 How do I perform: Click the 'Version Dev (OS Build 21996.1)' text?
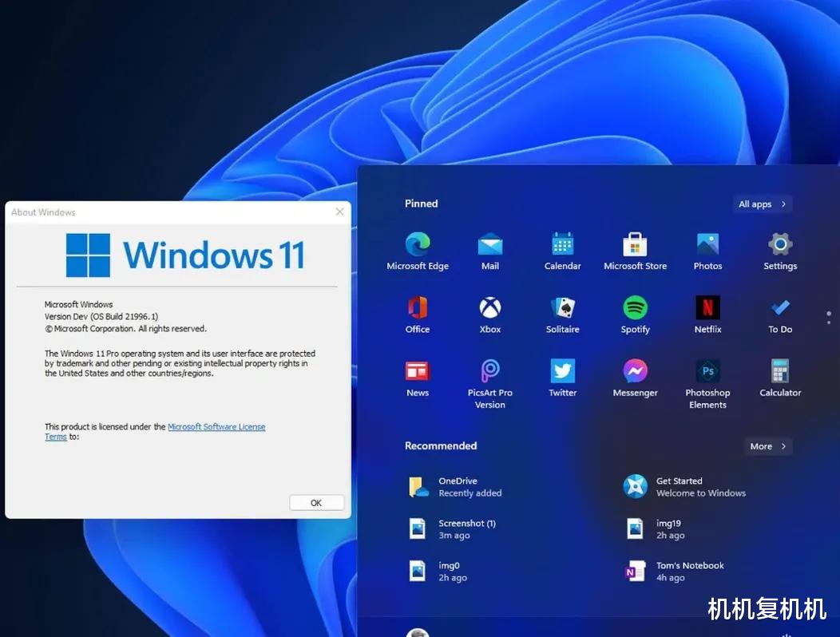click(x=101, y=317)
